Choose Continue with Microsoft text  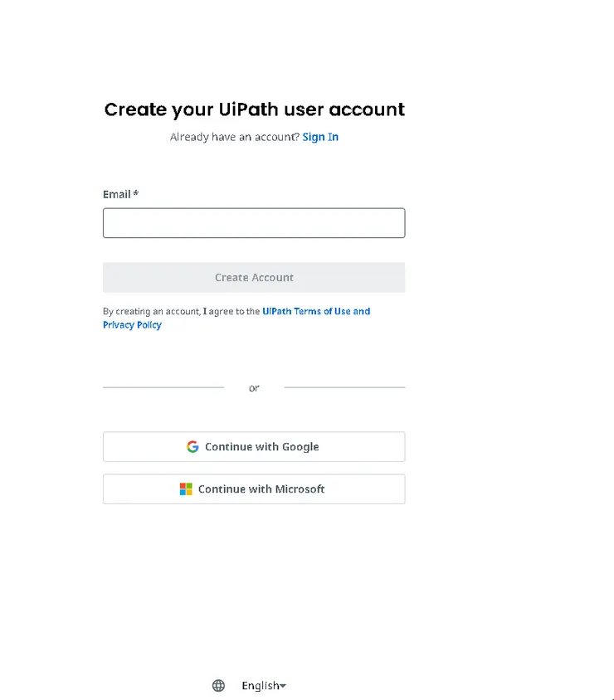(x=261, y=489)
